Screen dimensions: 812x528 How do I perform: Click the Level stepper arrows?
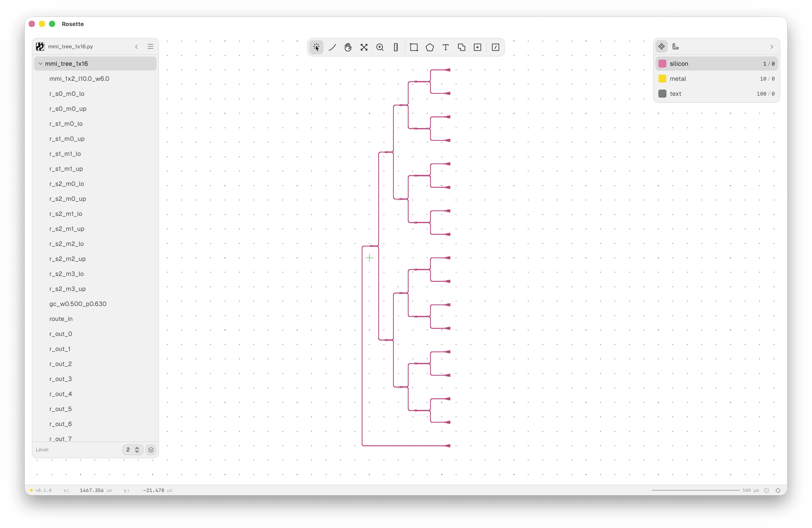tap(137, 449)
